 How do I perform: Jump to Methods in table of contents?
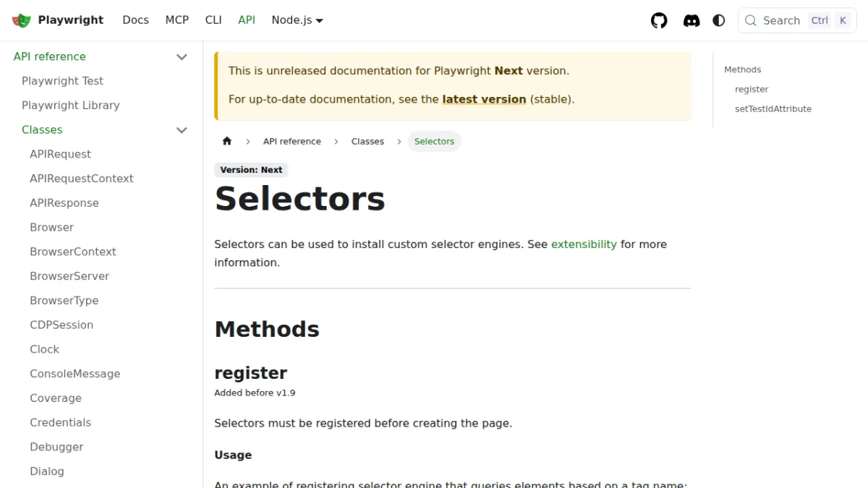pyautogui.click(x=743, y=69)
